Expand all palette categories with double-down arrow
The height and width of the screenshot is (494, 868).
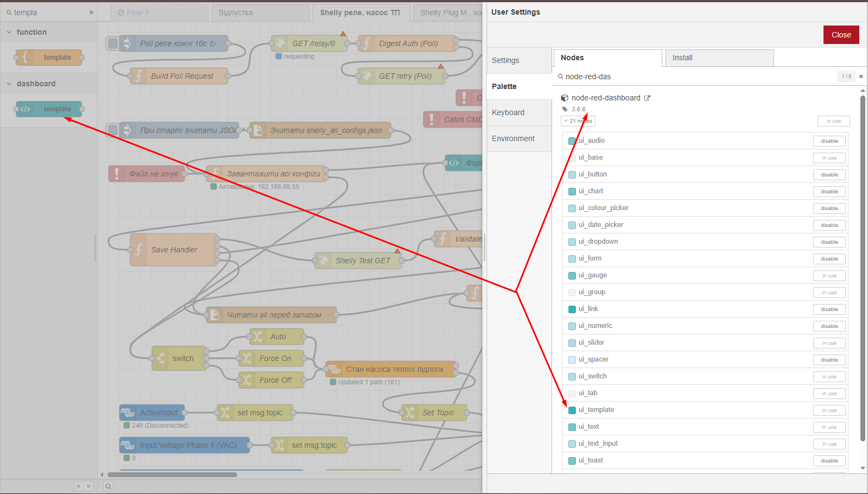pos(89,486)
